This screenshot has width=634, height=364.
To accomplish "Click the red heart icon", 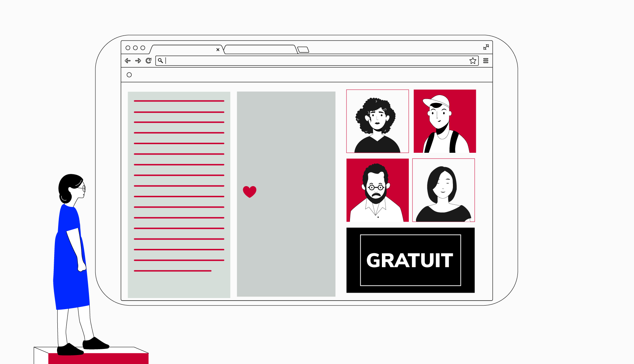I will (x=250, y=192).
